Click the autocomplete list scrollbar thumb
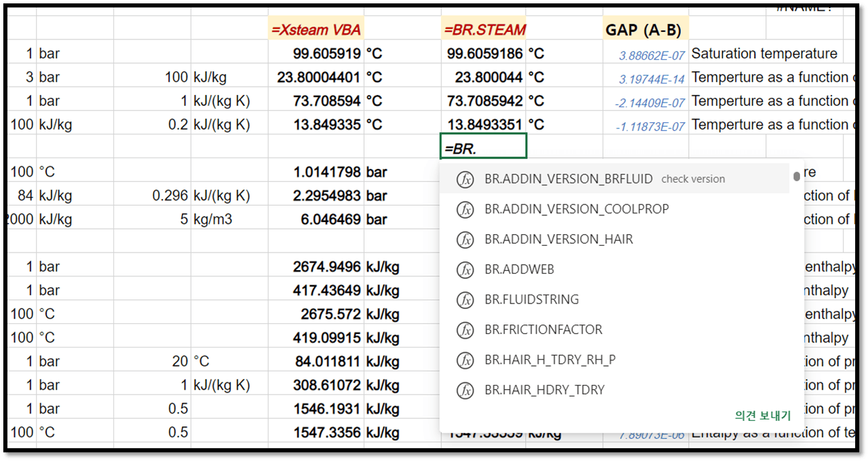Image resolution: width=868 pixels, height=461 pixels. click(796, 177)
